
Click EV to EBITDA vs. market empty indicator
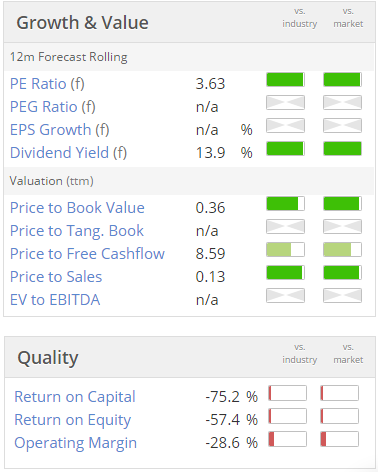coord(342,296)
